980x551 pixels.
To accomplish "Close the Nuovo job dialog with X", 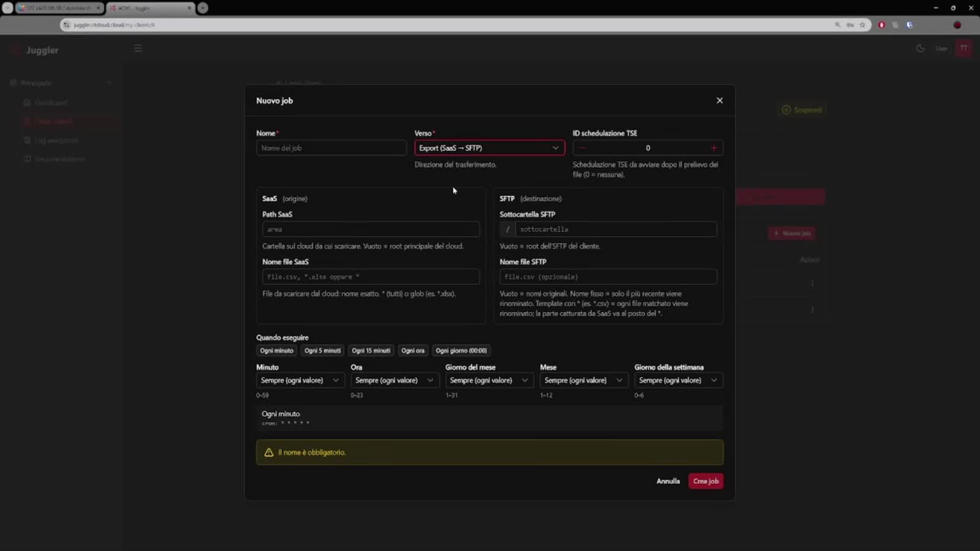I will pos(720,100).
